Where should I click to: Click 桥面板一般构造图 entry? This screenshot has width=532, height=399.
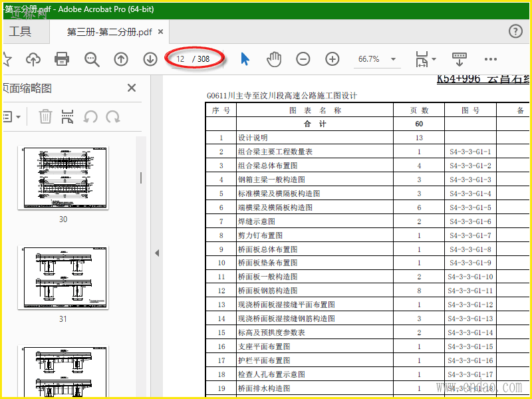pyautogui.click(x=268, y=277)
